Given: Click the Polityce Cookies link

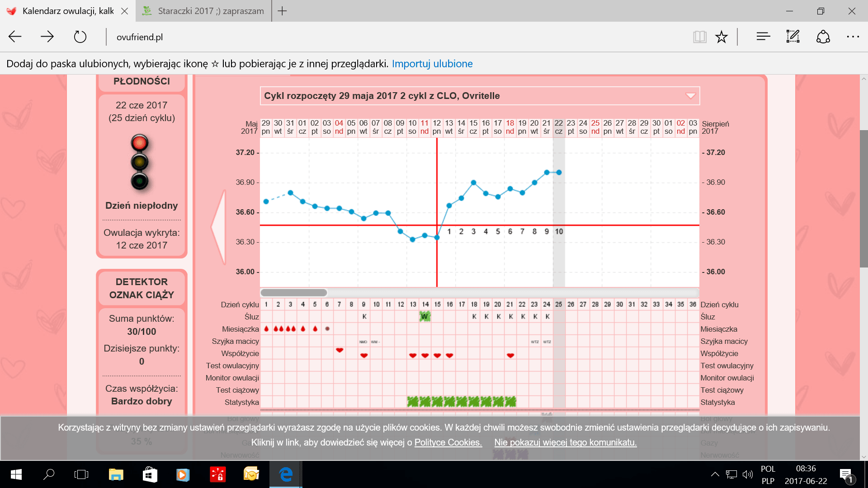Looking at the screenshot, I should [x=448, y=442].
